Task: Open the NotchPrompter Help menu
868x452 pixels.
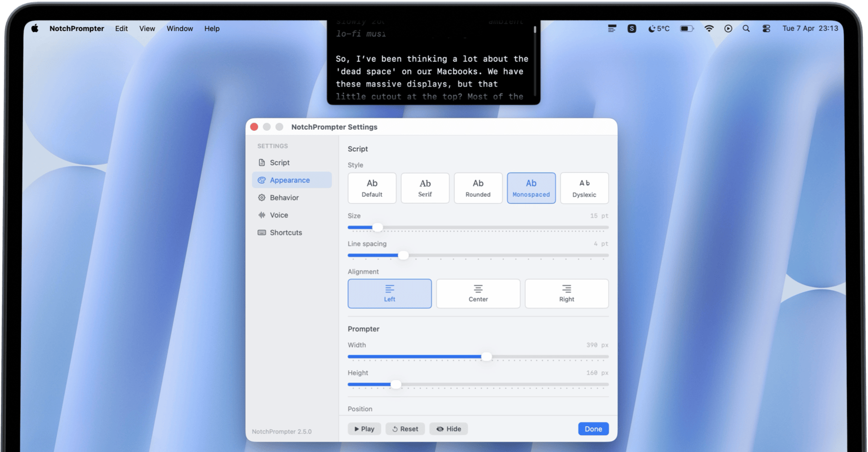Action: (x=212, y=28)
